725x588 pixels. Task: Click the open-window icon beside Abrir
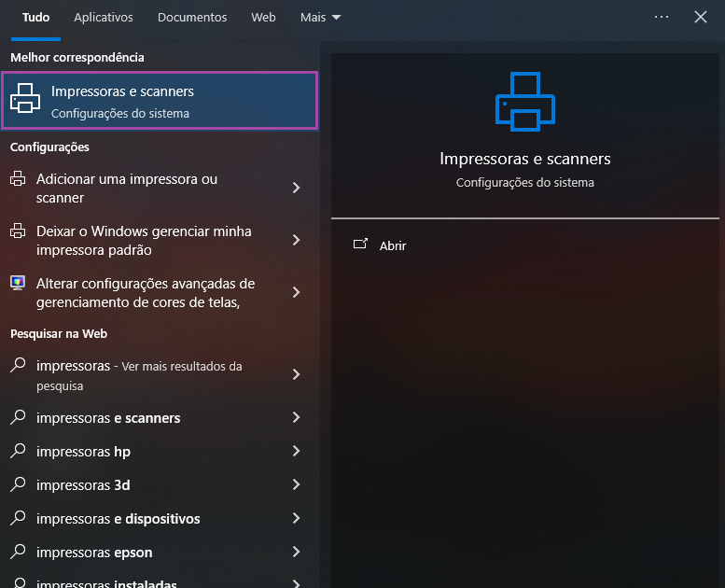[x=360, y=244]
